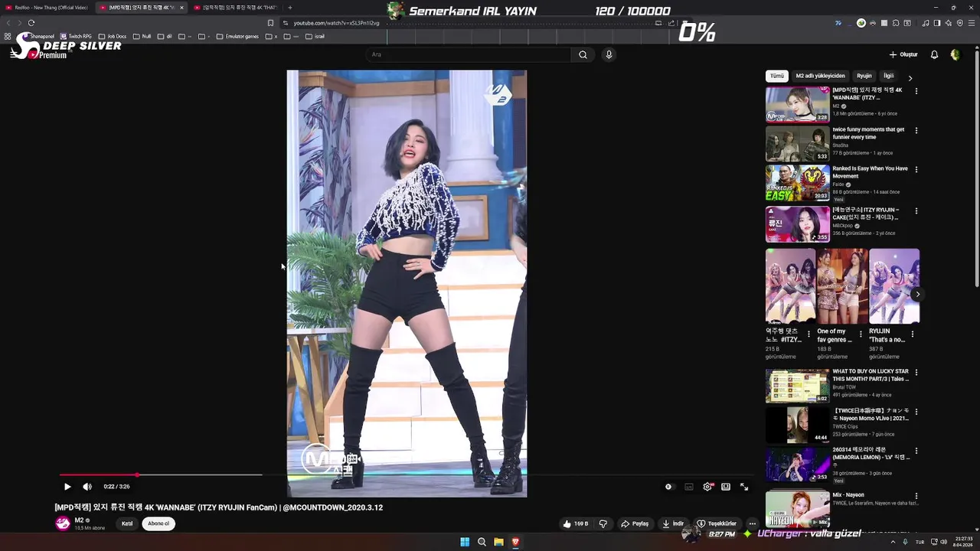
Task: Play the paused YouTube video
Action: [67, 487]
